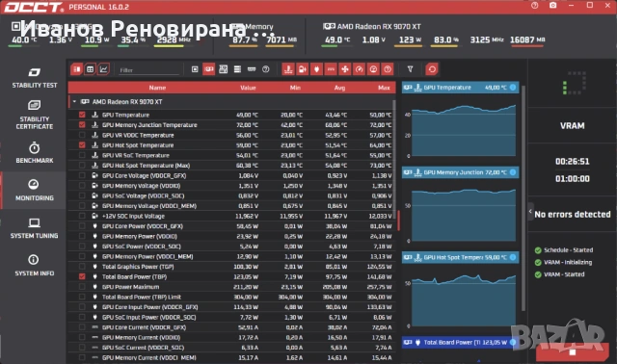Screen dimensions: 617x364
Task: Open the Monitoring section
Action: tap(35, 191)
